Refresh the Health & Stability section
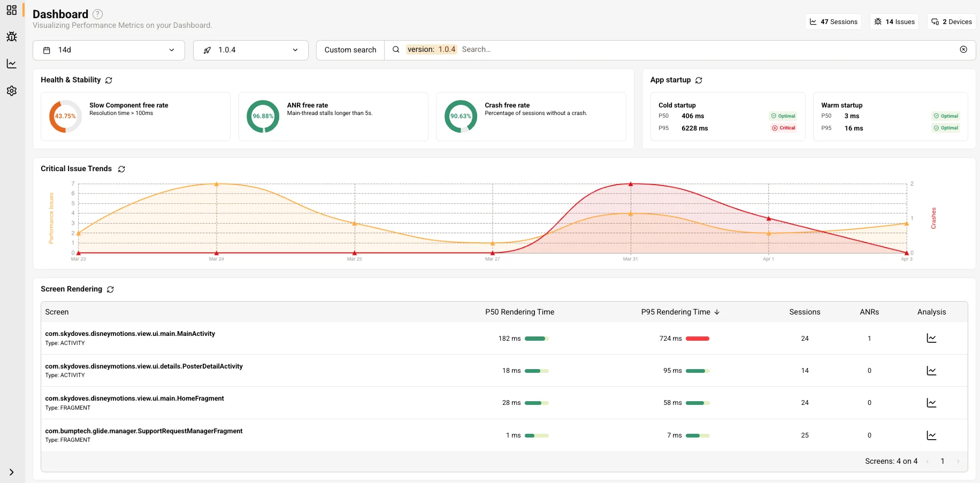The image size is (980, 483). click(x=109, y=80)
